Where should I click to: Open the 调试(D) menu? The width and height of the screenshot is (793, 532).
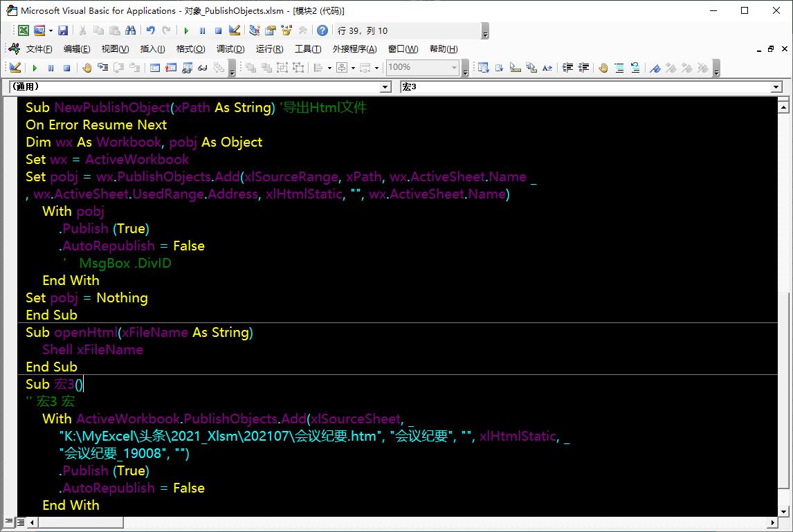pos(230,49)
